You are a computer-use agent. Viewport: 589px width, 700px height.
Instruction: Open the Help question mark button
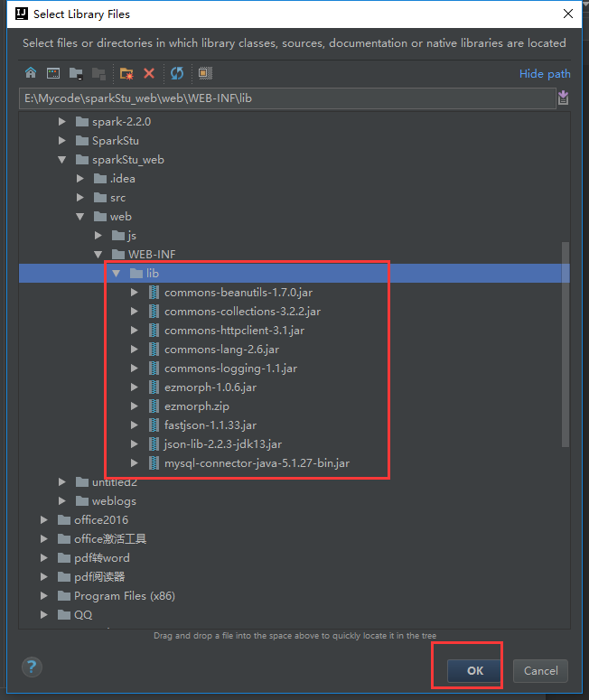point(32,667)
